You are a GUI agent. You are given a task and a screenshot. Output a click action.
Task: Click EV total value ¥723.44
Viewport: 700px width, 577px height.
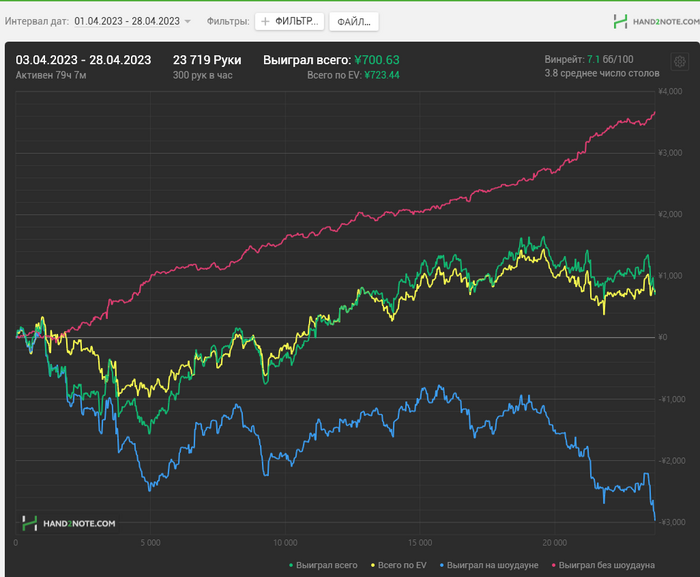point(382,75)
